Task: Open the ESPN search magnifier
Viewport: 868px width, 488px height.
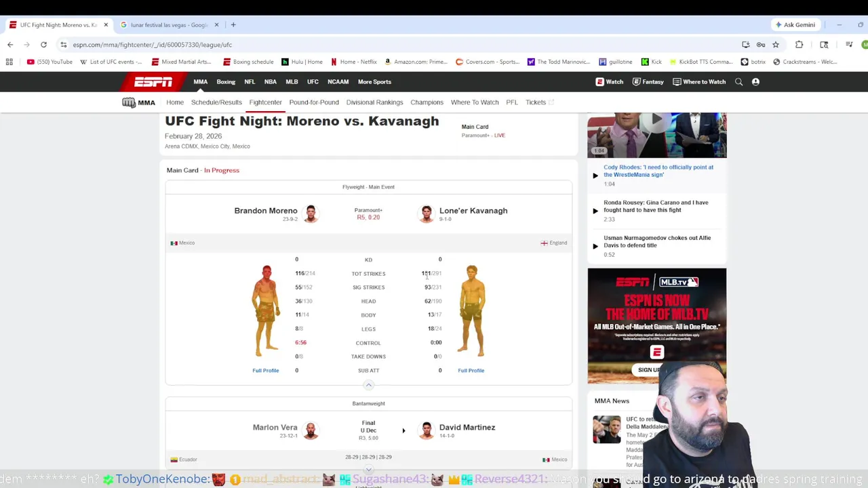Action: [738, 82]
